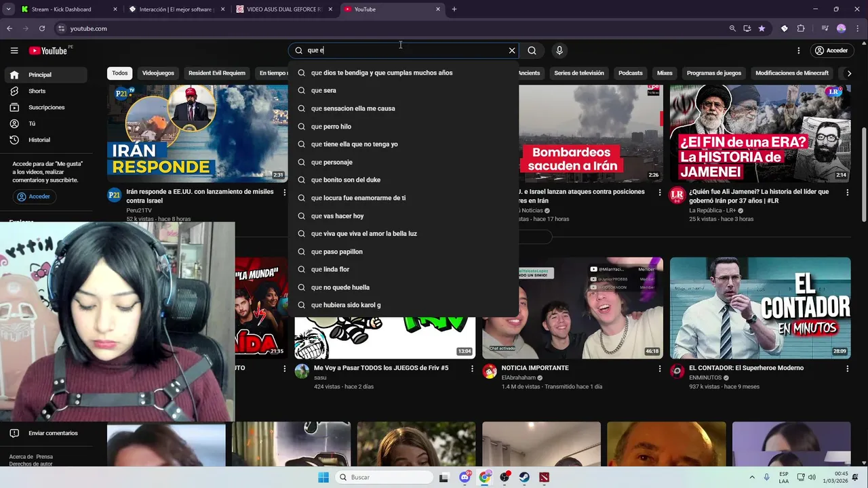Open Suscripciones in the sidebar
This screenshot has height=488, width=868.
point(46,107)
